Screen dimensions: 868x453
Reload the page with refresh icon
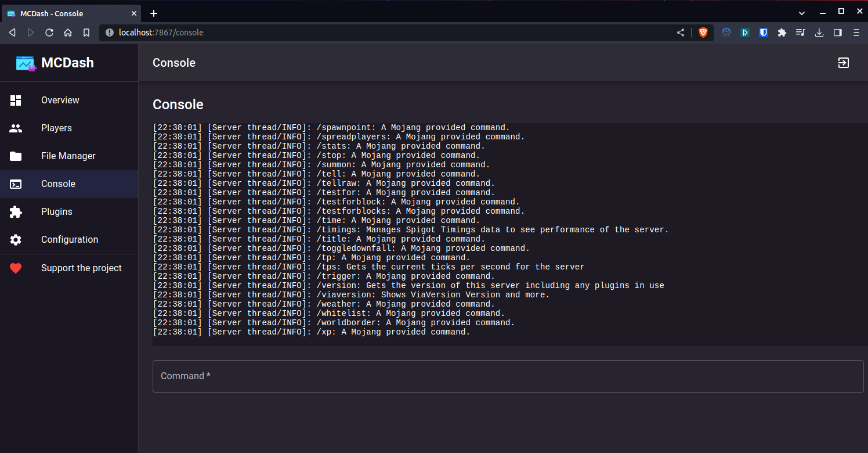(49, 33)
